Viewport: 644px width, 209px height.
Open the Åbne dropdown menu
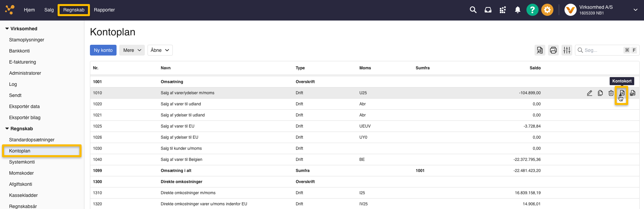tap(160, 50)
